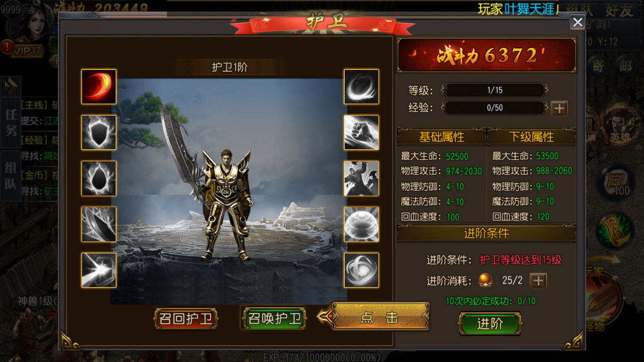Viewport: 644px width, 362px height.
Task: Select the glowing egg-shaped skill icon
Action: tap(99, 178)
